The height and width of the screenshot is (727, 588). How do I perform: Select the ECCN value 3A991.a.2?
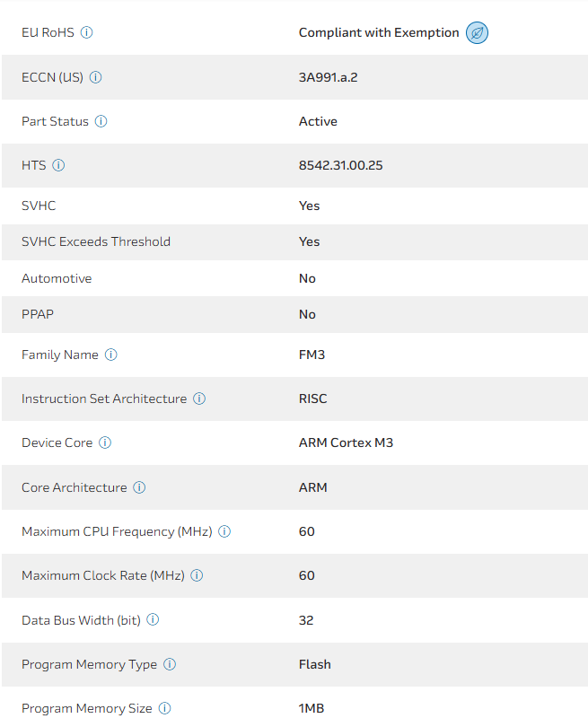point(329,77)
